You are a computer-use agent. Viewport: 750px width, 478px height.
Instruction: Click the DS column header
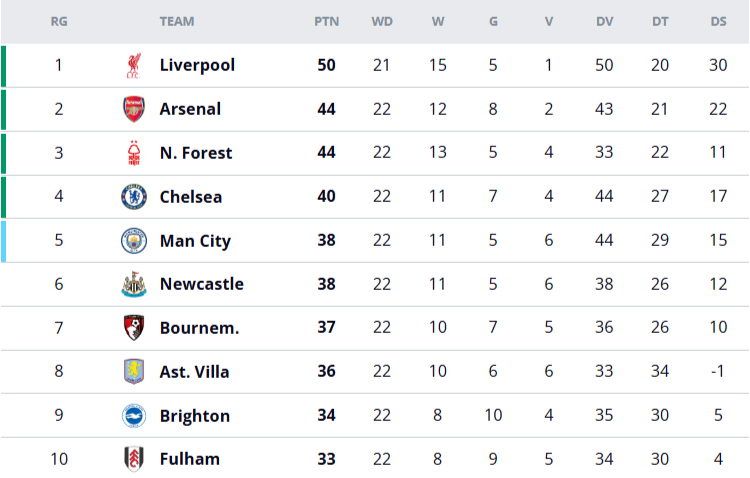(x=718, y=21)
